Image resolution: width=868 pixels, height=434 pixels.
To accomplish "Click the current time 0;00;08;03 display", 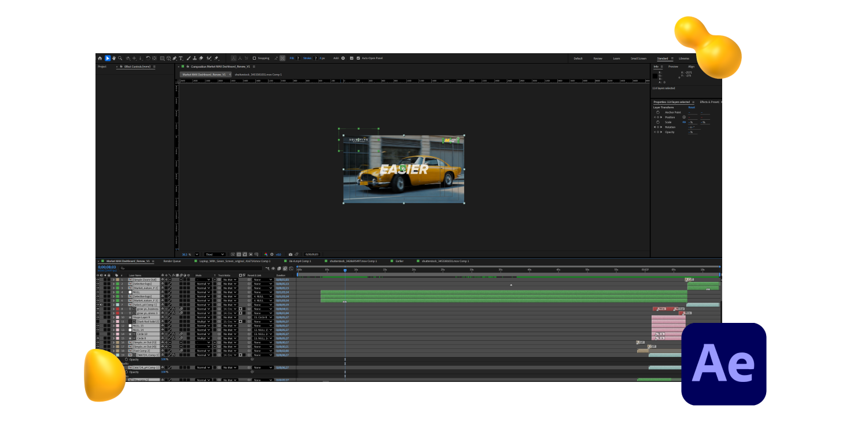I will coord(106,267).
